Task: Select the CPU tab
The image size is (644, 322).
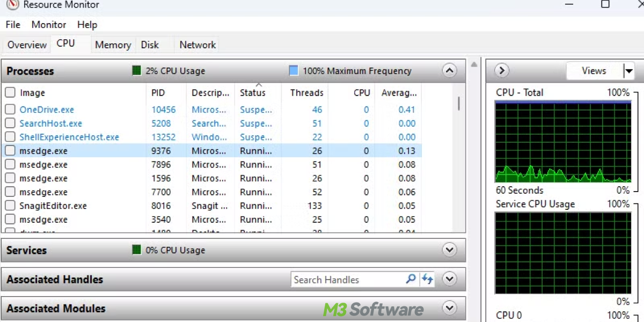Action: tap(65, 43)
